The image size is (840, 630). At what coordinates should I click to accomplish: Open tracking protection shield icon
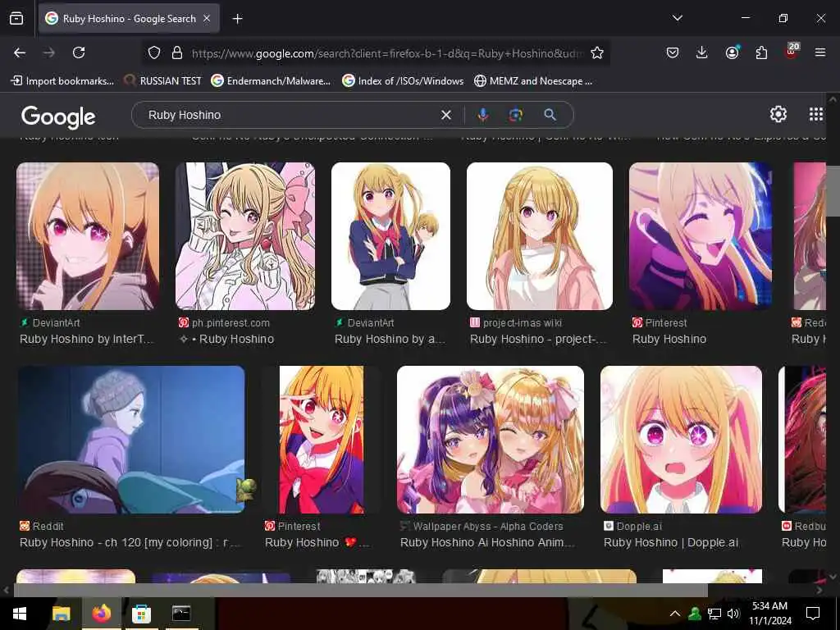(154, 52)
